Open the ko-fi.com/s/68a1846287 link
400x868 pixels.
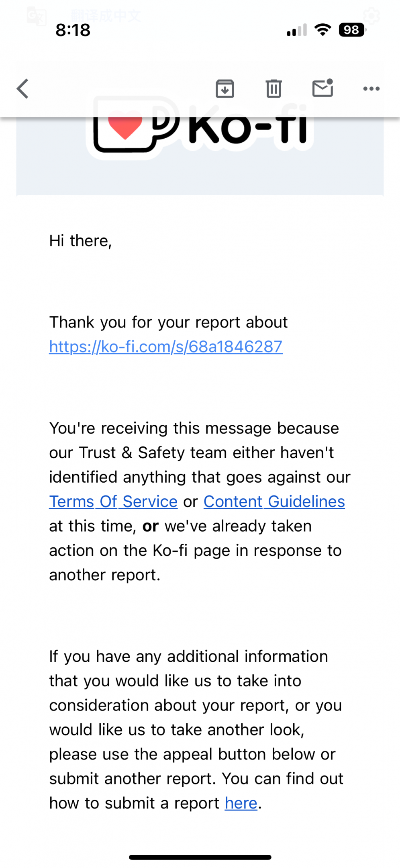pyautogui.click(x=166, y=347)
